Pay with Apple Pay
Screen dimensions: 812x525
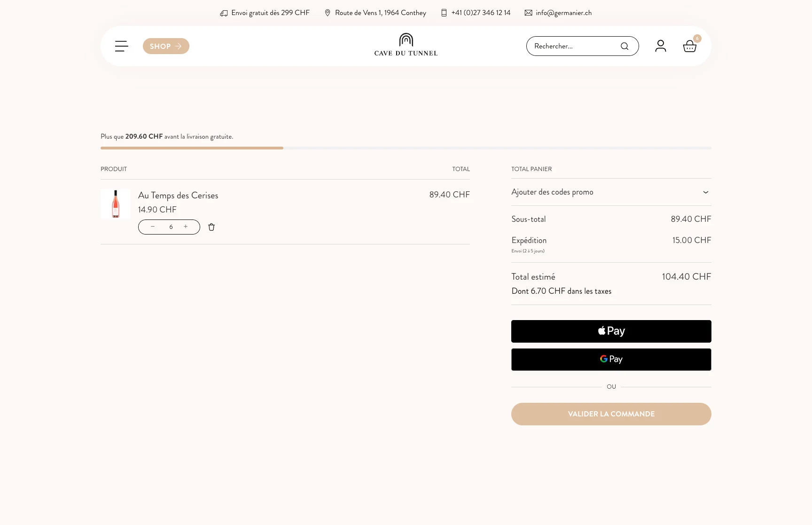coord(611,331)
